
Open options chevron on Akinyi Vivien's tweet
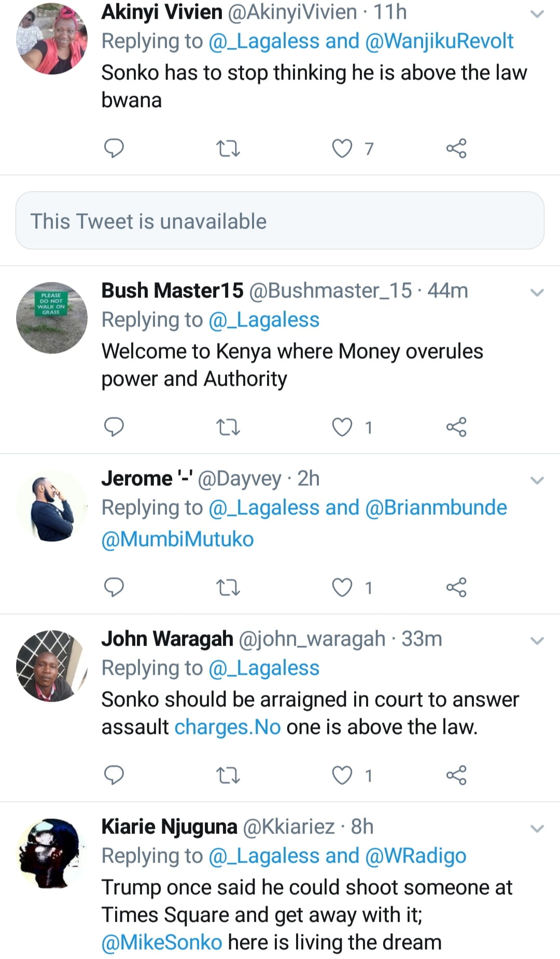click(x=537, y=14)
